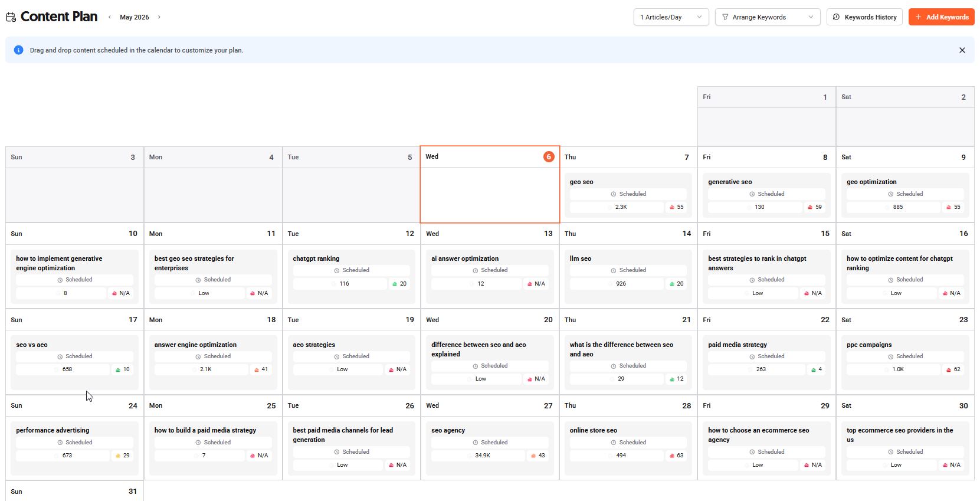Click difficulty 10 icon on 'seo vs aeo'

tap(118, 369)
